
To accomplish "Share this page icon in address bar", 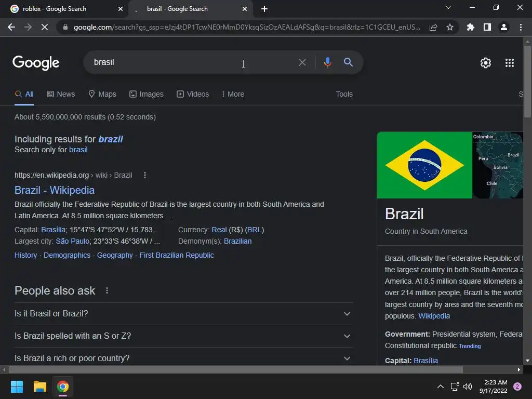I will point(433,27).
